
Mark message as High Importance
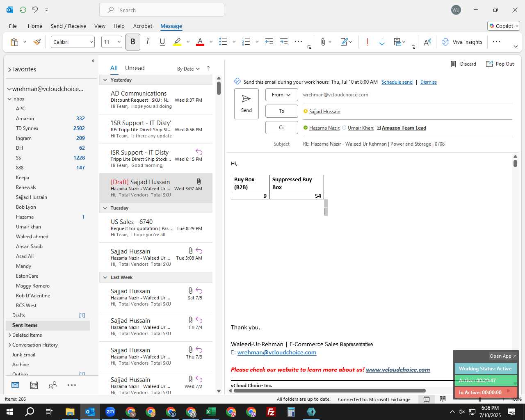click(x=367, y=42)
